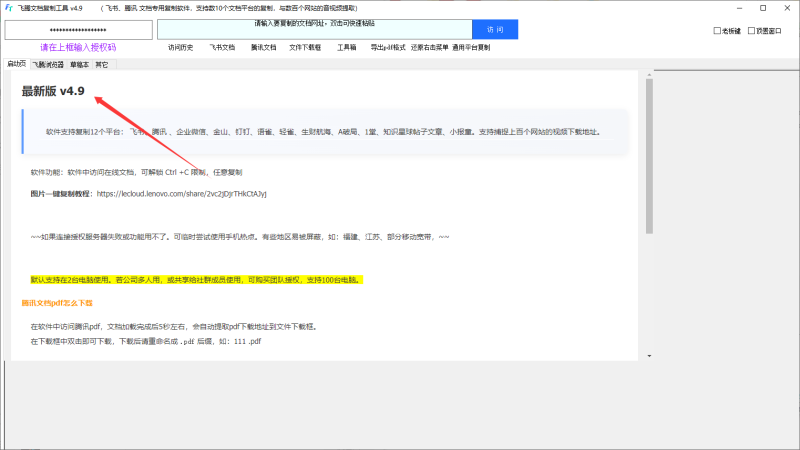This screenshot has width=800, height=450.
Task: Click the scrollbar down arrow
Action: [648, 355]
